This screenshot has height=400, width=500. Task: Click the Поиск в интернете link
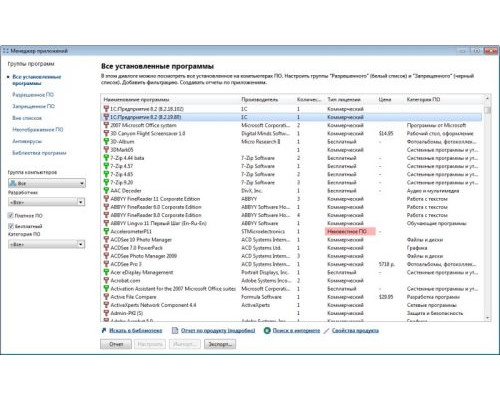296,330
